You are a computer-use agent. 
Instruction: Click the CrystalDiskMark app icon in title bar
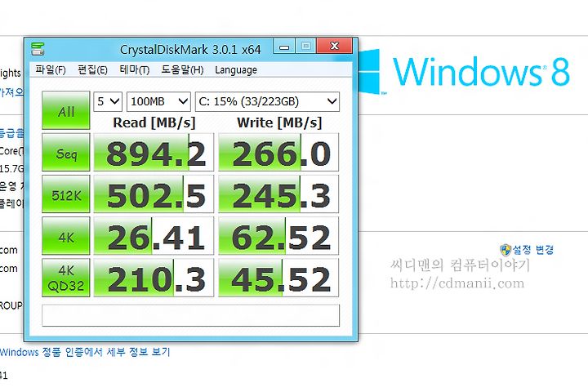click(38, 49)
